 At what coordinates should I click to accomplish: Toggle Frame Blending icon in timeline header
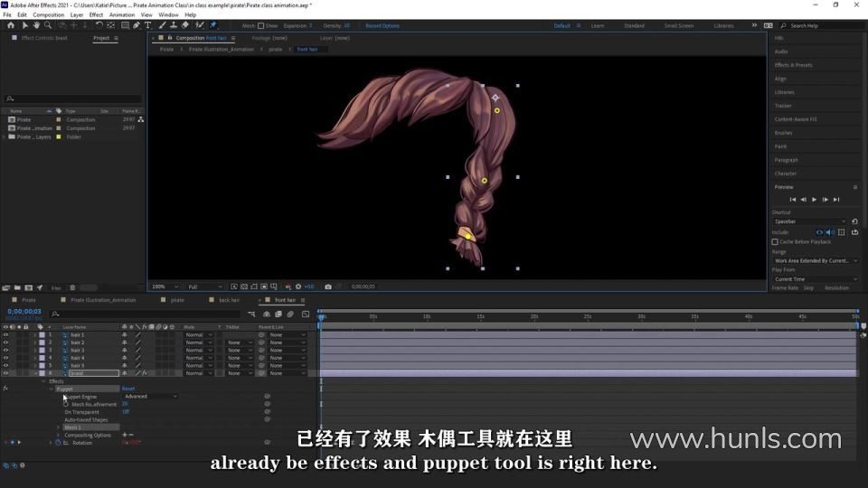[278, 314]
